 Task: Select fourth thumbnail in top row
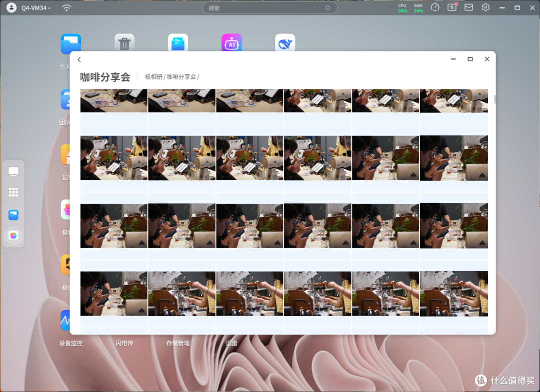[317, 101]
